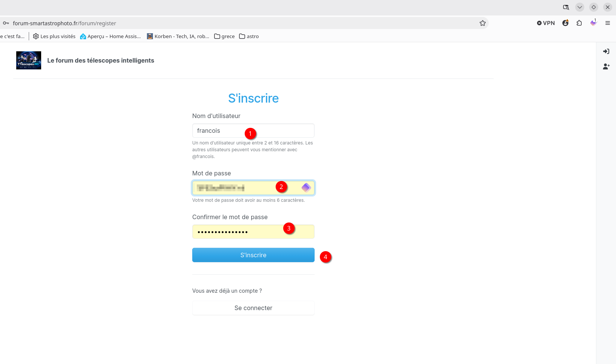
Task: Click the blue S'inscrire button
Action: click(x=253, y=255)
